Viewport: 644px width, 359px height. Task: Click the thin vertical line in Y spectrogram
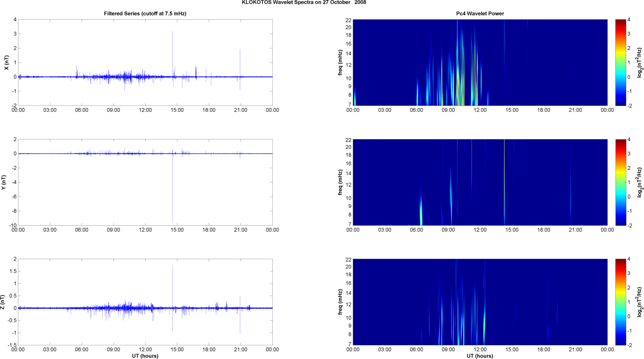coord(504,181)
